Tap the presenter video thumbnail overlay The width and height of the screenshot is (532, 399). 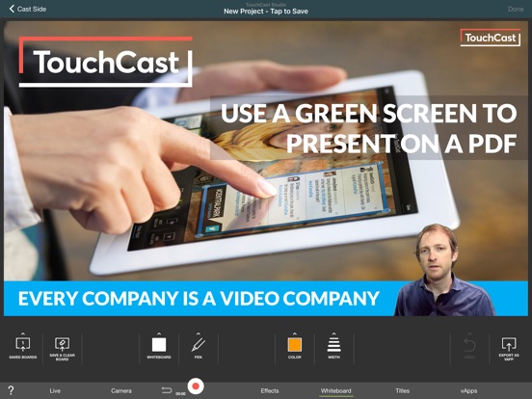[x=443, y=270]
